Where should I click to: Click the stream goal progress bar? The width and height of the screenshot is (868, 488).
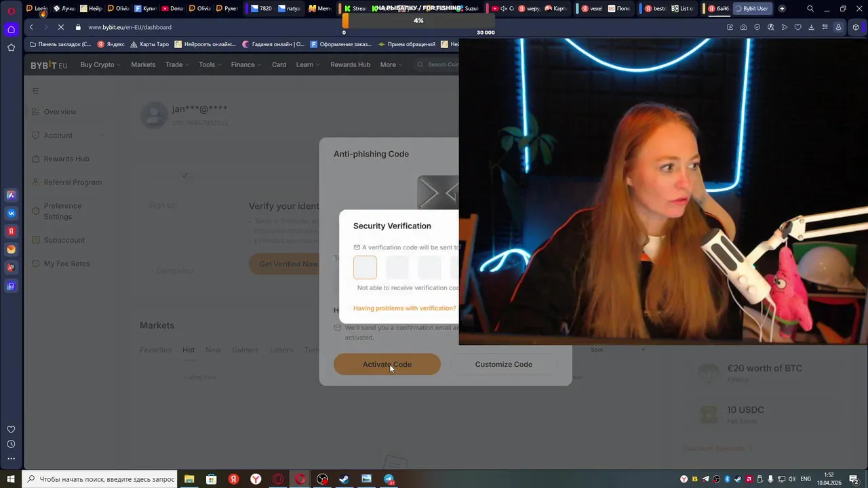418,21
